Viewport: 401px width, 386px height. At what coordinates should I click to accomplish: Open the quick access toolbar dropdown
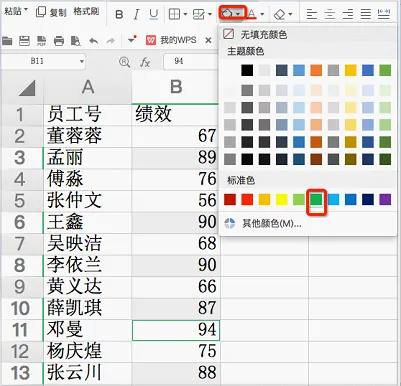(132, 40)
